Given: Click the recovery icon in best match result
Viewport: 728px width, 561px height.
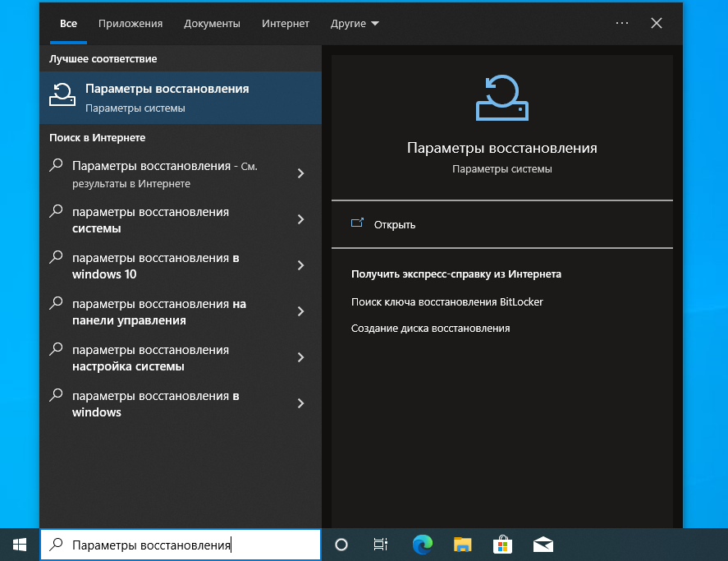Looking at the screenshot, I should 62,94.
